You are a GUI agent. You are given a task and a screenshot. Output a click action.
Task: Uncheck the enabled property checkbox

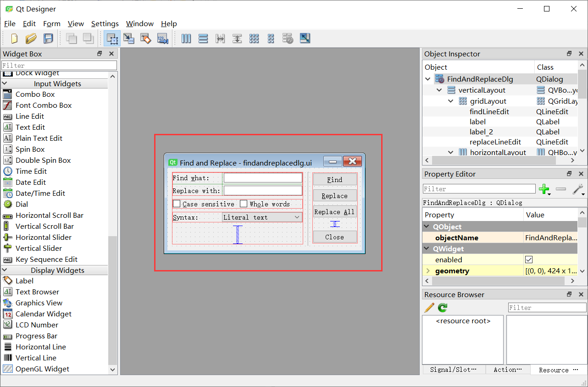click(529, 260)
